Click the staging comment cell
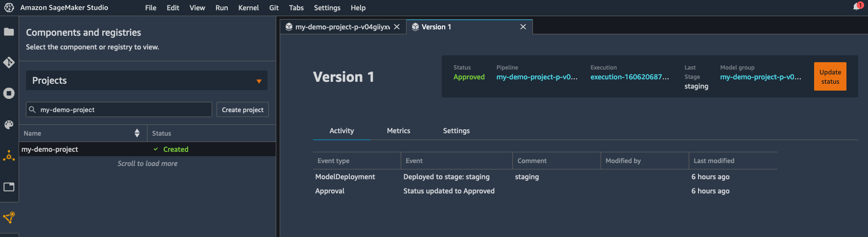Image resolution: width=868 pixels, height=237 pixels. (x=527, y=177)
